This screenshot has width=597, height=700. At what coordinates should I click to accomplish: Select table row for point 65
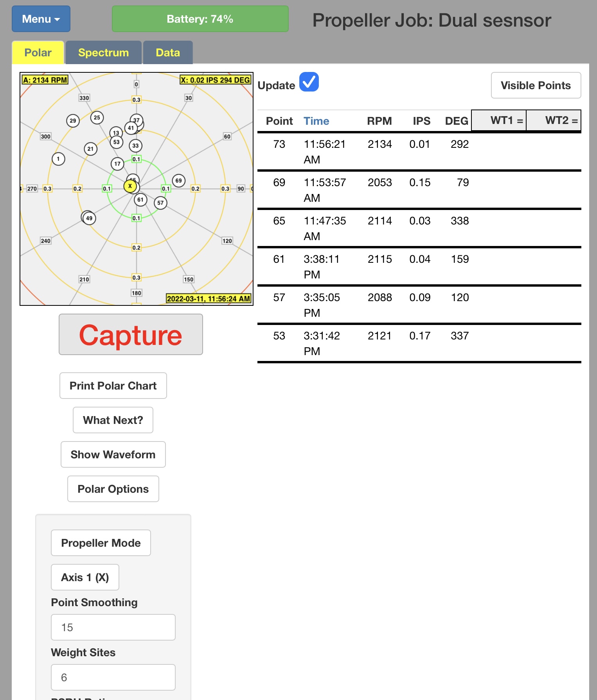coord(419,228)
